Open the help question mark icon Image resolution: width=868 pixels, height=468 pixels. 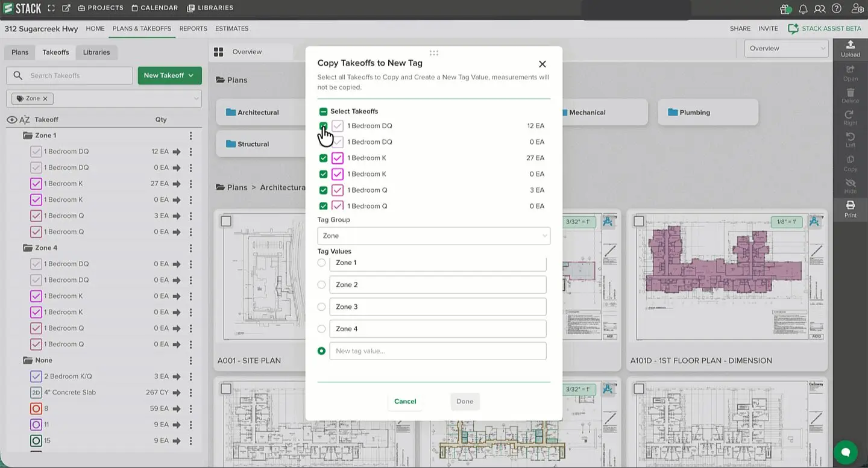pyautogui.click(x=836, y=8)
